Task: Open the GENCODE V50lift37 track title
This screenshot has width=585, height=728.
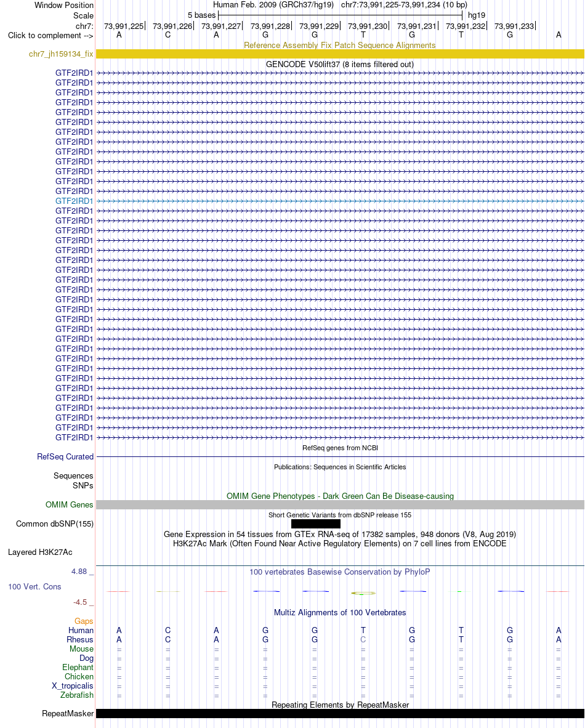Action: (x=340, y=64)
